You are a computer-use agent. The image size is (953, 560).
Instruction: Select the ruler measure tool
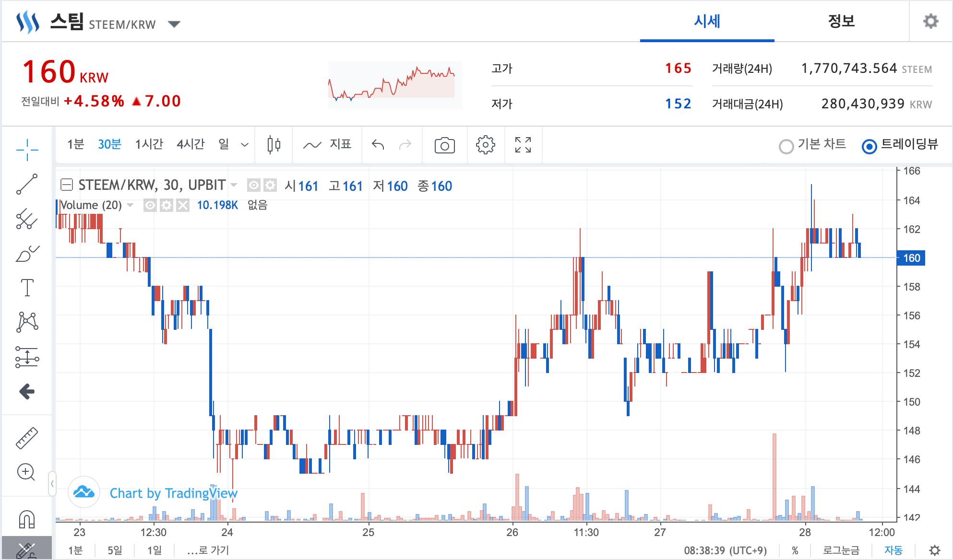tap(27, 438)
